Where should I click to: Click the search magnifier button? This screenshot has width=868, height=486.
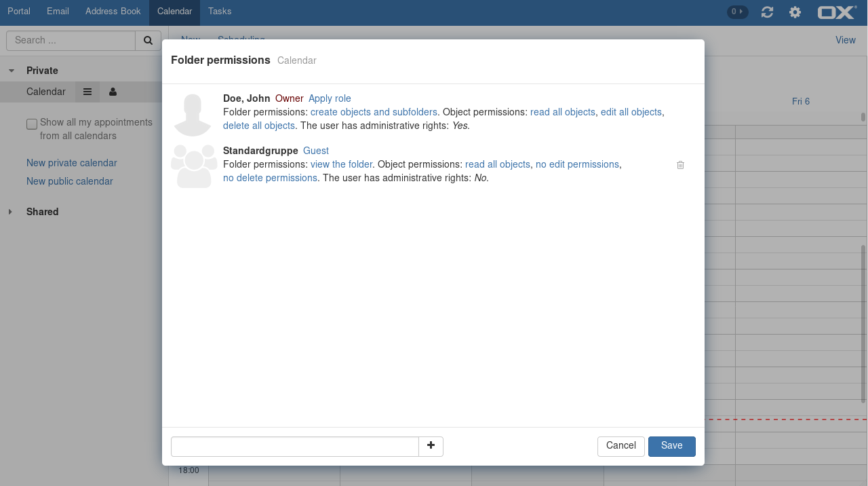[148, 41]
